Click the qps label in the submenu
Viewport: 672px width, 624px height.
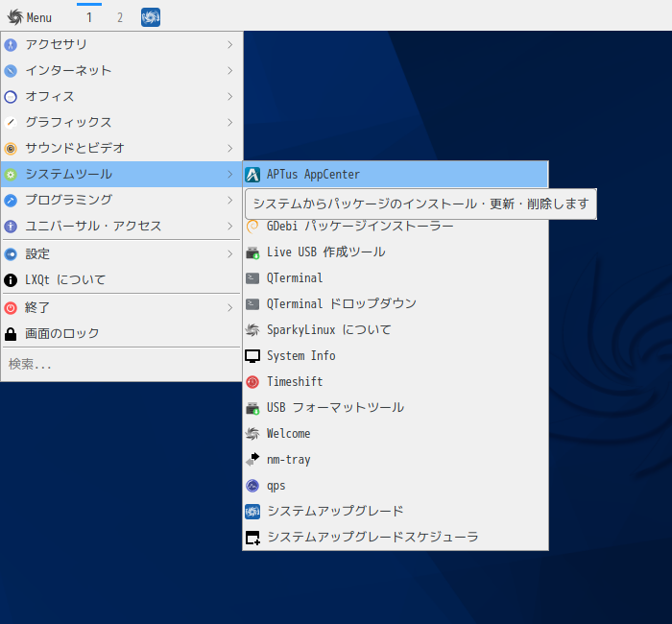click(276, 486)
